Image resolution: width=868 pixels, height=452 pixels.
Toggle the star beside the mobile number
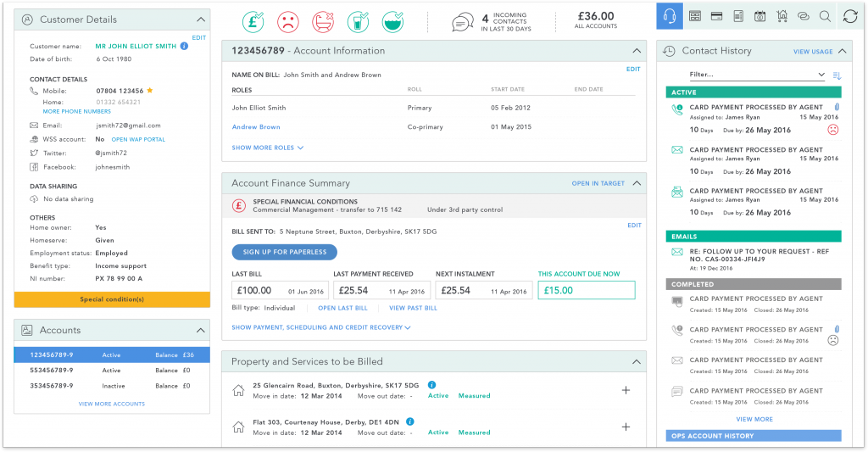pyautogui.click(x=150, y=89)
